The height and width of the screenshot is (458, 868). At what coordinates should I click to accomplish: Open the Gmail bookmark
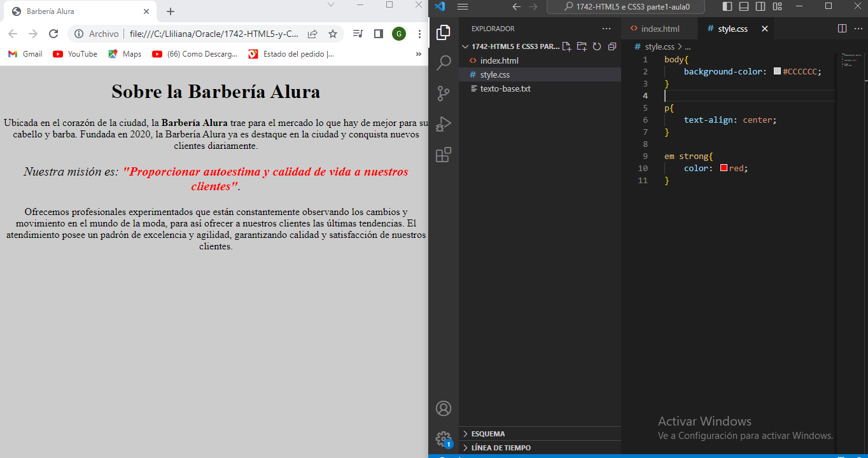pos(25,54)
